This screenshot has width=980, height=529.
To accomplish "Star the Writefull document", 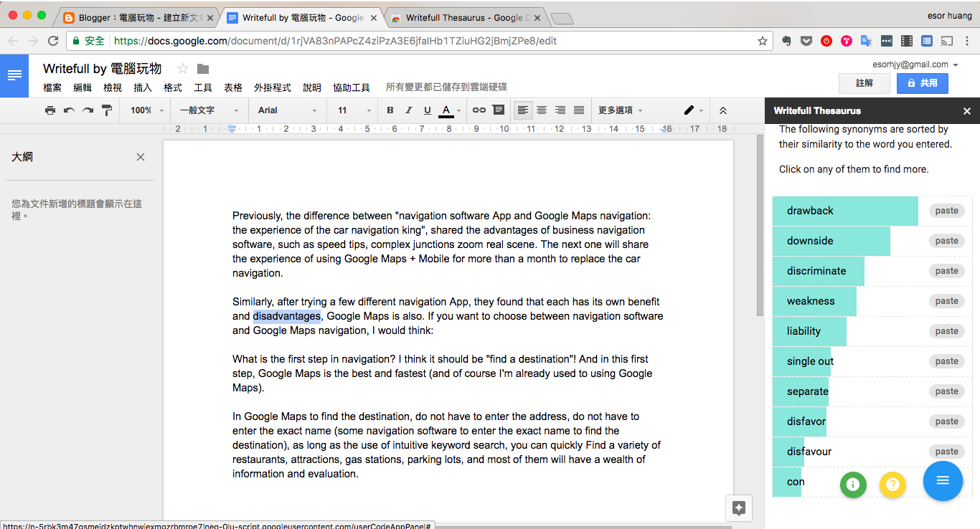I will pyautogui.click(x=183, y=69).
